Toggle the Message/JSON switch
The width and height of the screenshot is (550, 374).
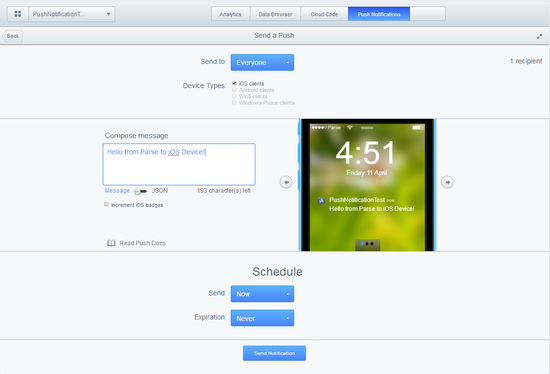pyautogui.click(x=141, y=191)
